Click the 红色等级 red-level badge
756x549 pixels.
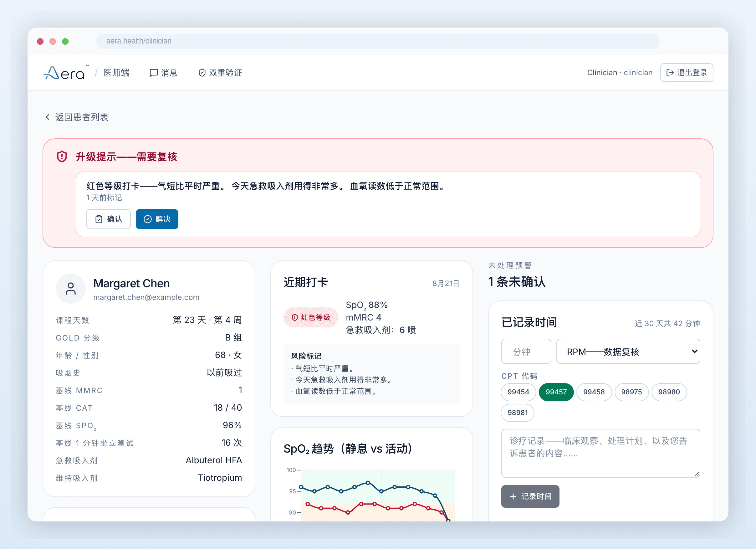pyautogui.click(x=311, y=317)
